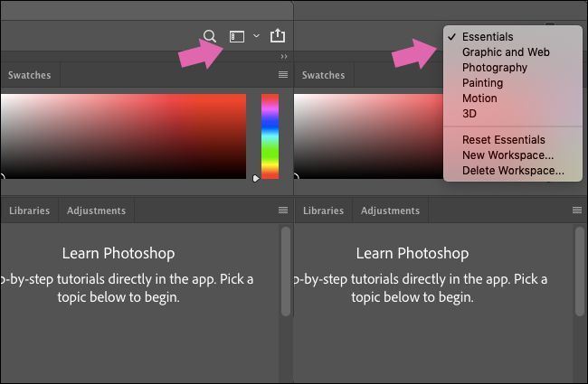Click the share/export icon

(278, 36)
